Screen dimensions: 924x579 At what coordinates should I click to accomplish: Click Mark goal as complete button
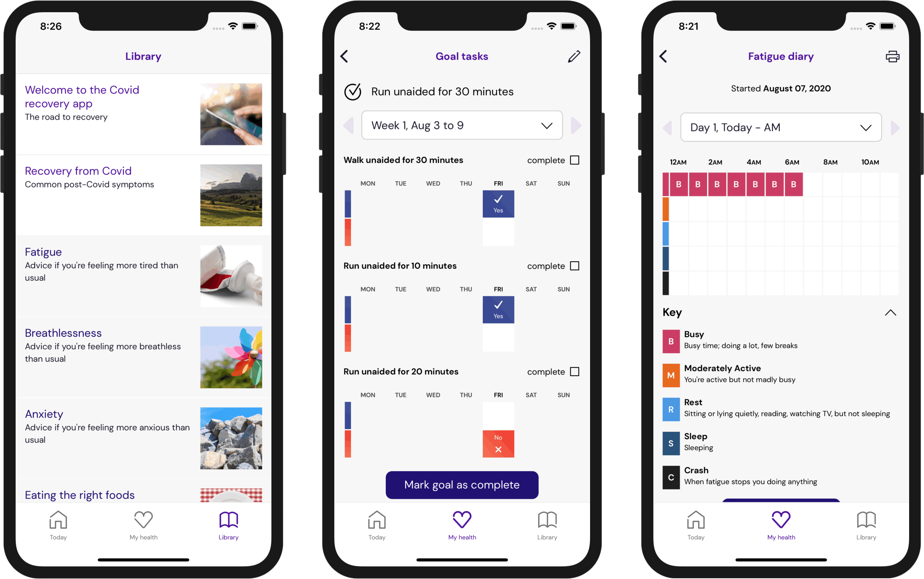point(462,484)
